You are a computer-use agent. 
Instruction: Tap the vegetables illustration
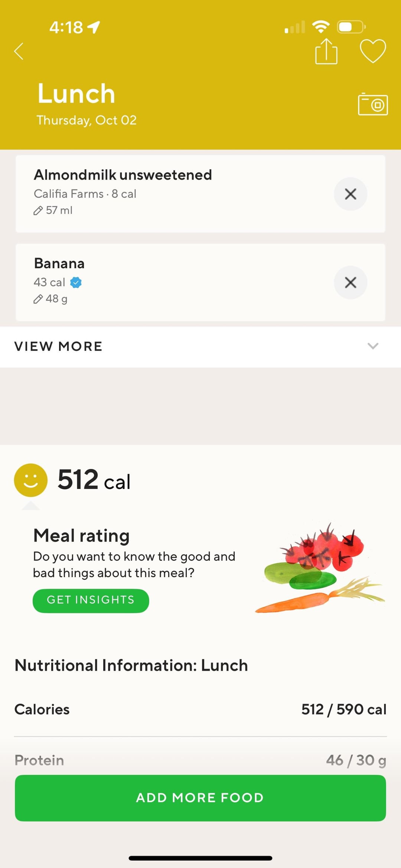[319, 568]
